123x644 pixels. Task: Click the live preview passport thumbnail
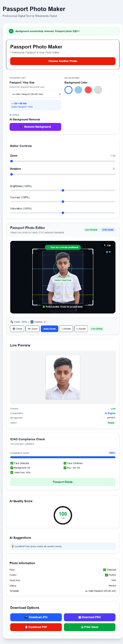63,377
